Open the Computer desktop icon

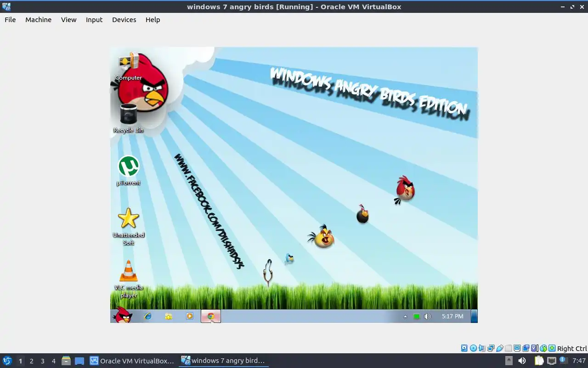(x=129, y=66)
